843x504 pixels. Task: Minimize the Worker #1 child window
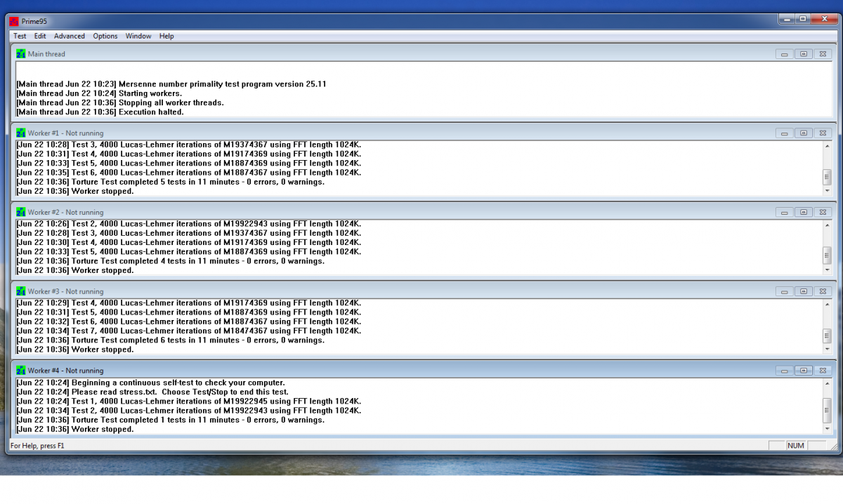785,133
